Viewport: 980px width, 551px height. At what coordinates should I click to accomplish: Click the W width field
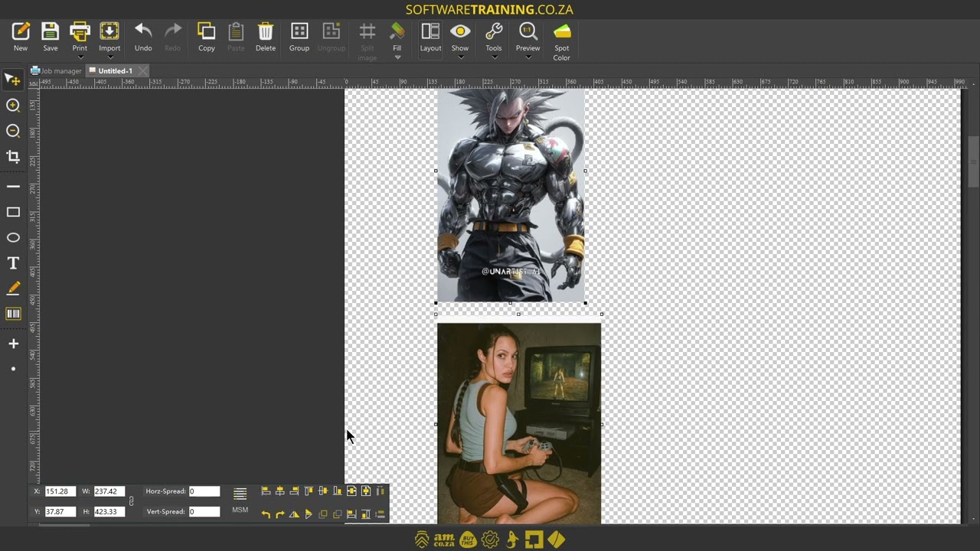[x=109, y=491]
